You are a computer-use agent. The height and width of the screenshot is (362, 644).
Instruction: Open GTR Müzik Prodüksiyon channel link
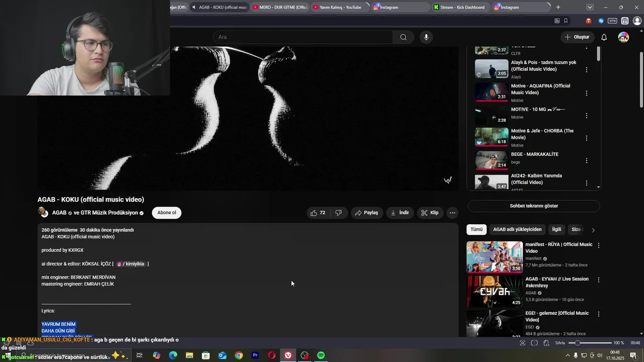[109, 213]
